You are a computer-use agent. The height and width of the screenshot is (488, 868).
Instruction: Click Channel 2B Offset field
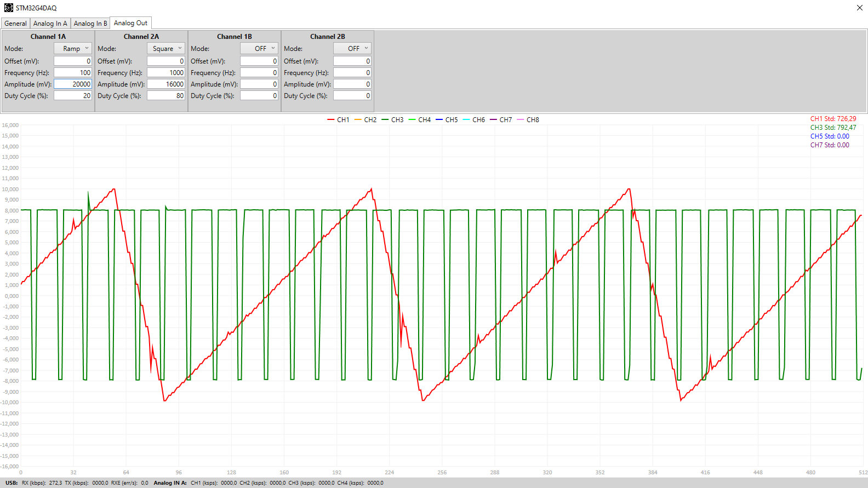[352, 61]
